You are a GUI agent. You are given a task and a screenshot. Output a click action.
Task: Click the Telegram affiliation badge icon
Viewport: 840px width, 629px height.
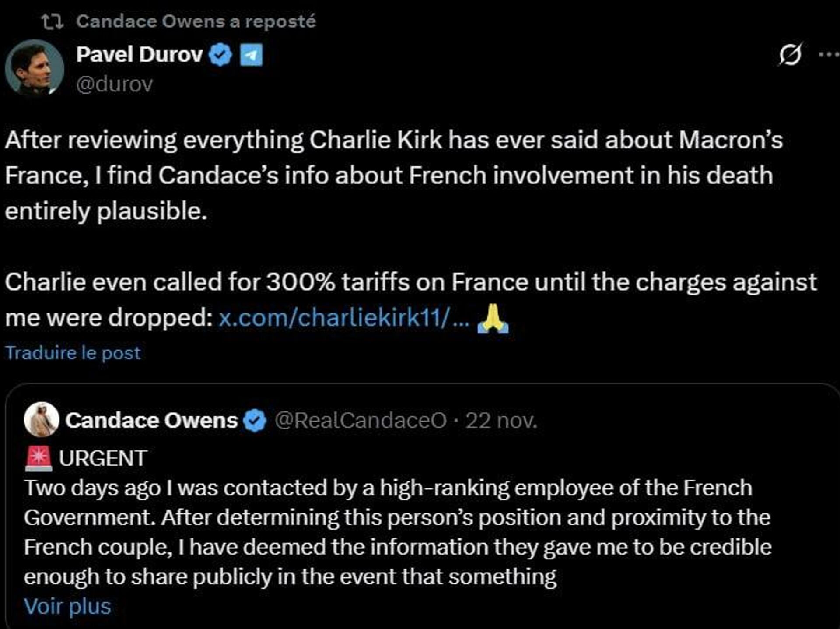click(252, 55)
